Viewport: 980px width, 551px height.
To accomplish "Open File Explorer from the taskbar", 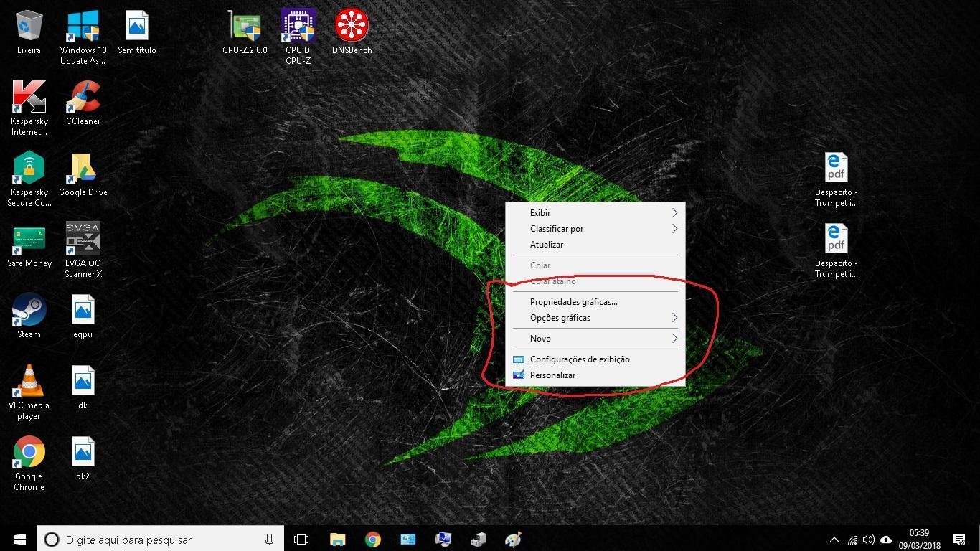I will pos(337,540).
